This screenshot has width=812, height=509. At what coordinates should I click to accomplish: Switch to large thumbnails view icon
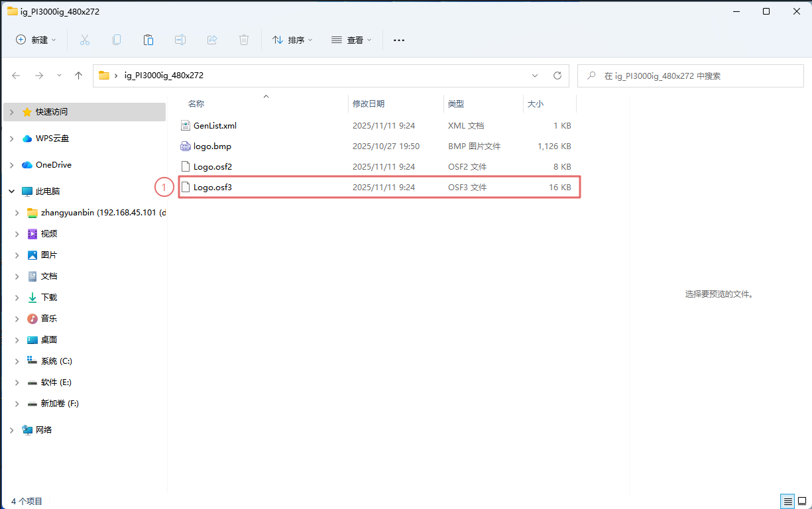(801, 501)
